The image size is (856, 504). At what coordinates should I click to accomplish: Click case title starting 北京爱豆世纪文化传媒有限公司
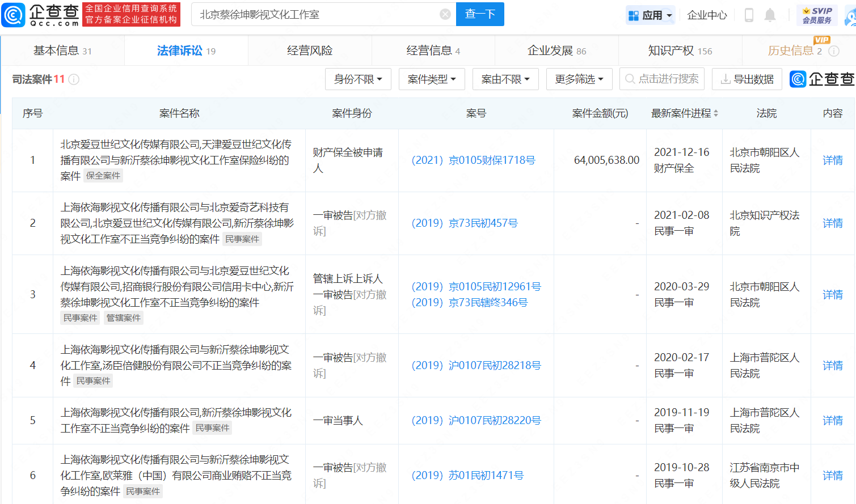coord(176,160)
